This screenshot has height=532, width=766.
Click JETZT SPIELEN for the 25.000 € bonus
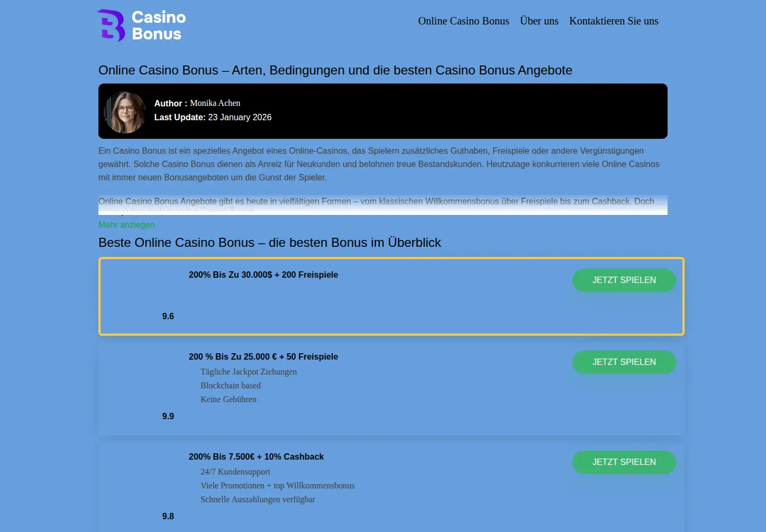tap(624, 362)
